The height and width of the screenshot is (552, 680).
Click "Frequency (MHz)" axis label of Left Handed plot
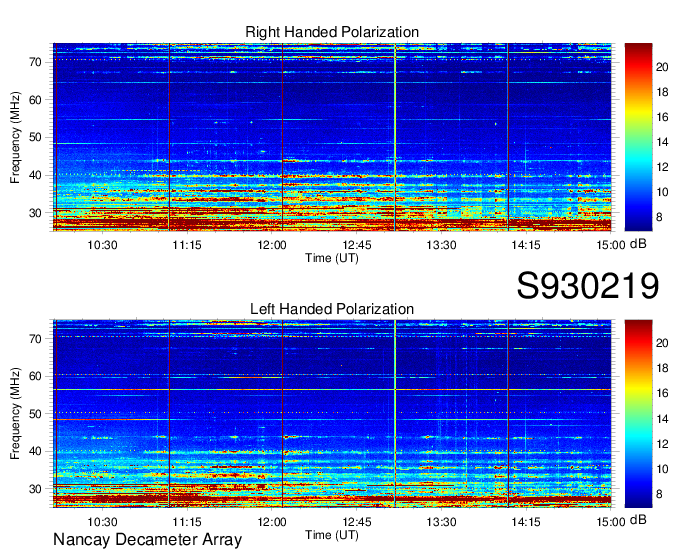click(15, 414)
